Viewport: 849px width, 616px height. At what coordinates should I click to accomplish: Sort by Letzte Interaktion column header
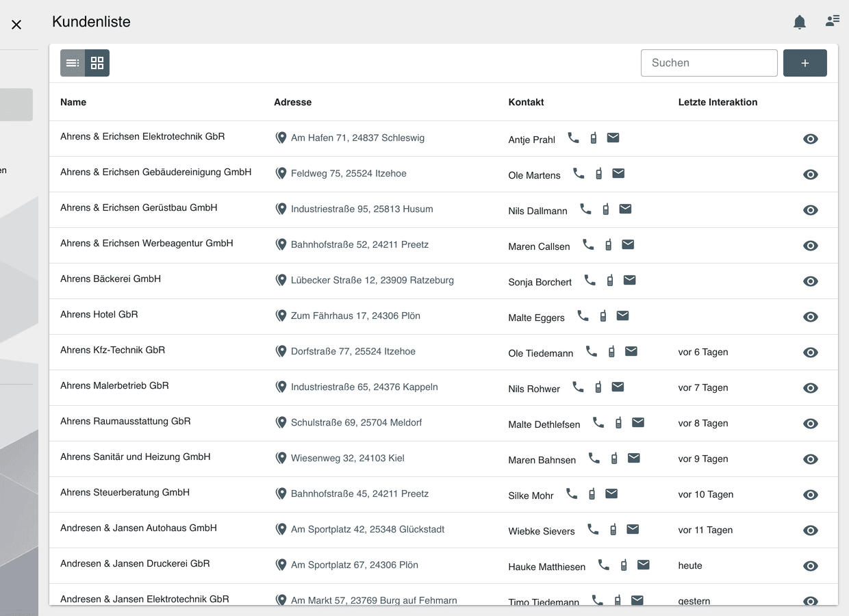click(718, 102)
